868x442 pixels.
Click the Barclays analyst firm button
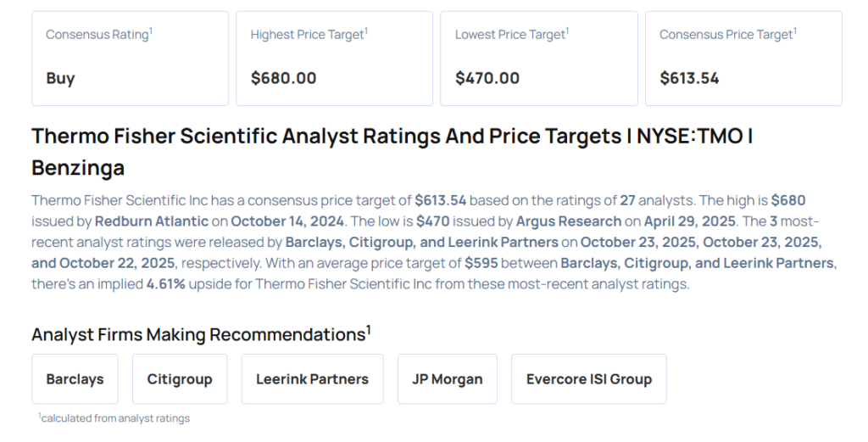pyautogui.click(x=75, y=379)
